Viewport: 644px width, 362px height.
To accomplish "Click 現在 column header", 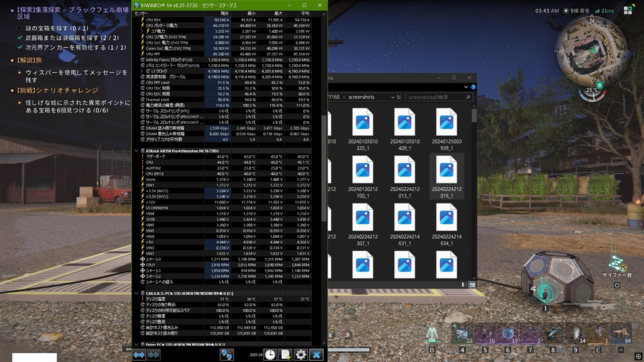I will 217,14.
